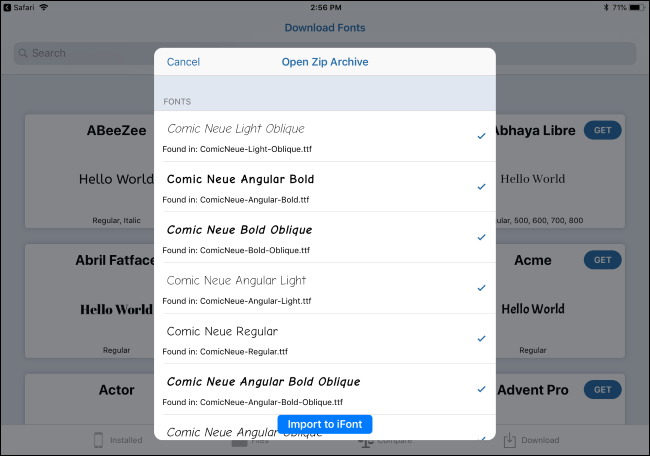Tap the Safari back-to-app indicator
This screenshot has width=650, height=456.
pos(20,7)
